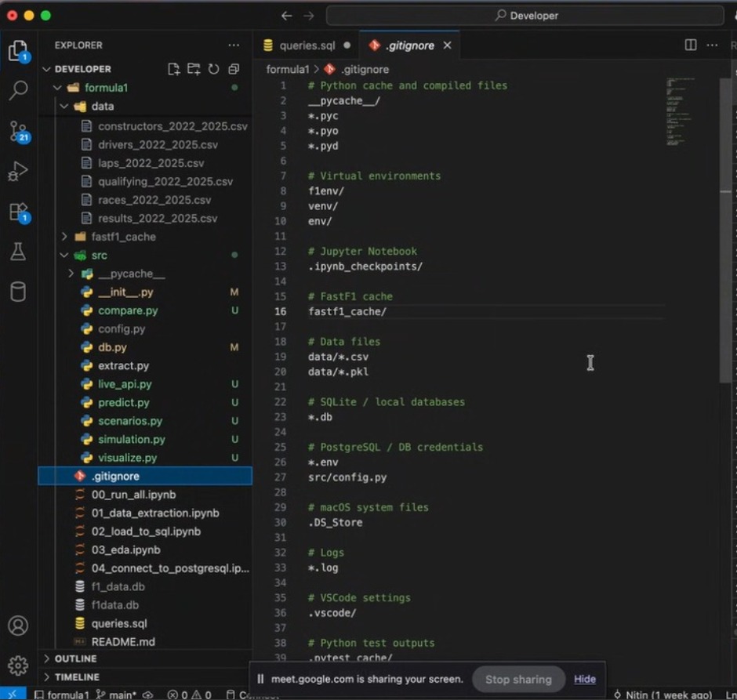Click formula1 in the breadcrumb
Viewport: 737px width, 700px height.
point(288,70)
